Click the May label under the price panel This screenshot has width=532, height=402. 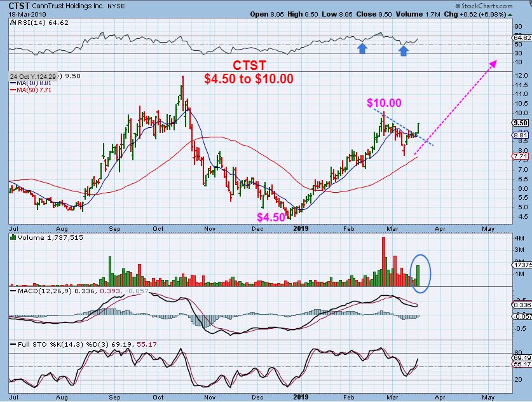tap(488, 229)
